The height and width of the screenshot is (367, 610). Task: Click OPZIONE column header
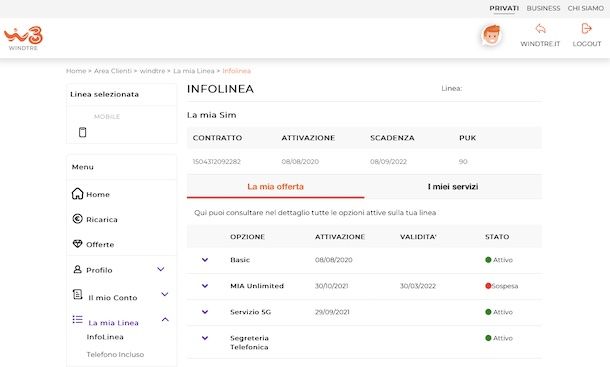247,237
